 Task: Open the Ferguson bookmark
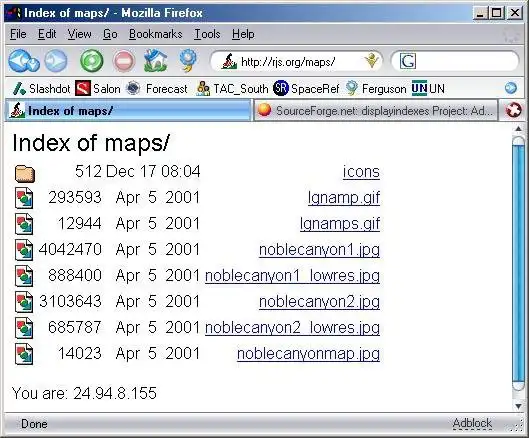376,89
